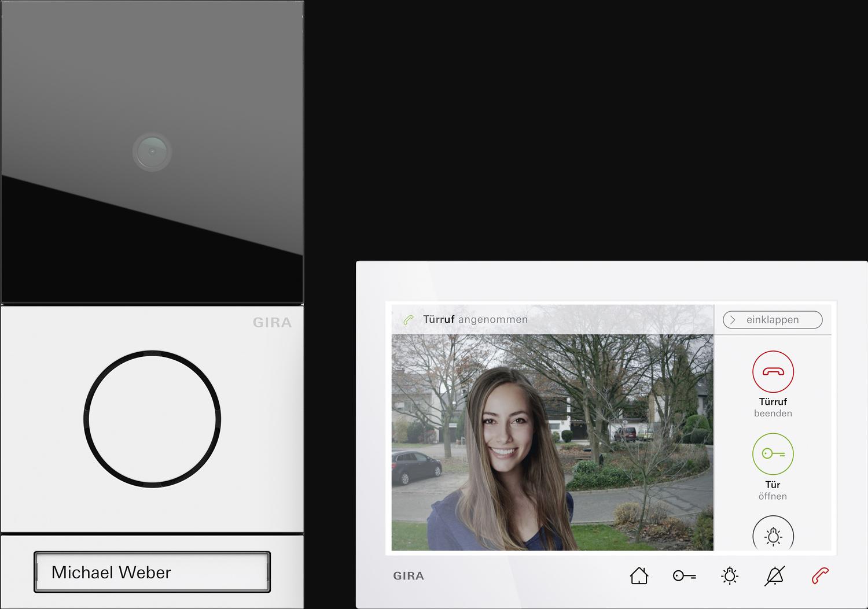Image resolution: width=868 pixels, height=609 pixels.
Task: Click the chevron arrow inside einklappen
Action: 733,320
